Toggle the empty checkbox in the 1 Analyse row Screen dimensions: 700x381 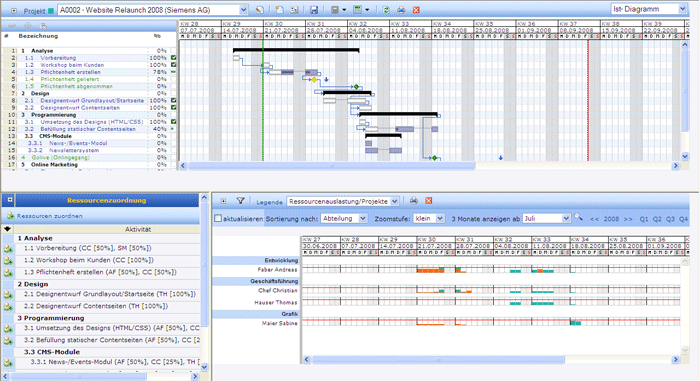(x=173, y=50)
